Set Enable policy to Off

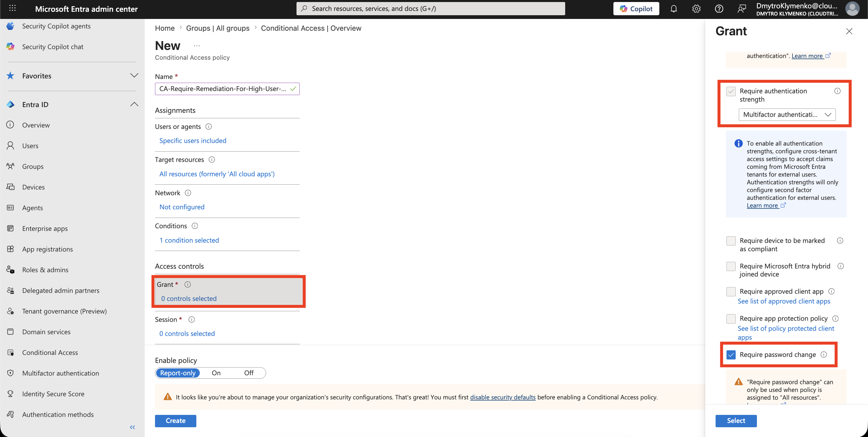point(249,373)
